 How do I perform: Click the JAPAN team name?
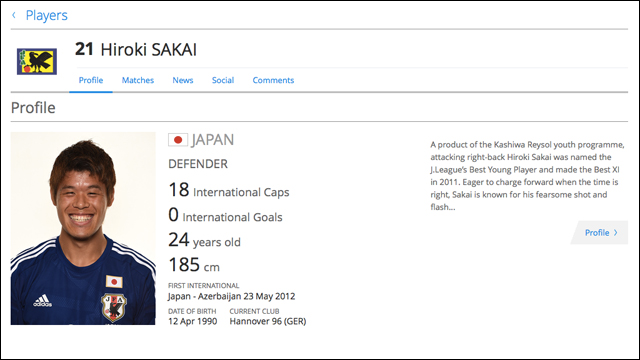coord(213,140)
